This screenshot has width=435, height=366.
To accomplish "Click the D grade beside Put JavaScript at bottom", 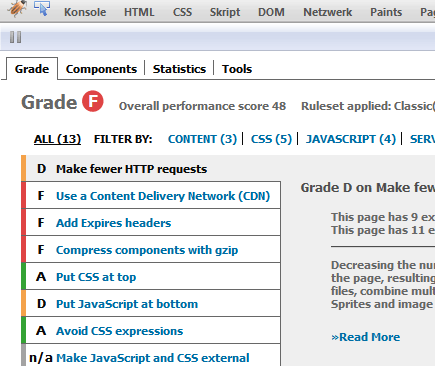I will tap(41, 303).
